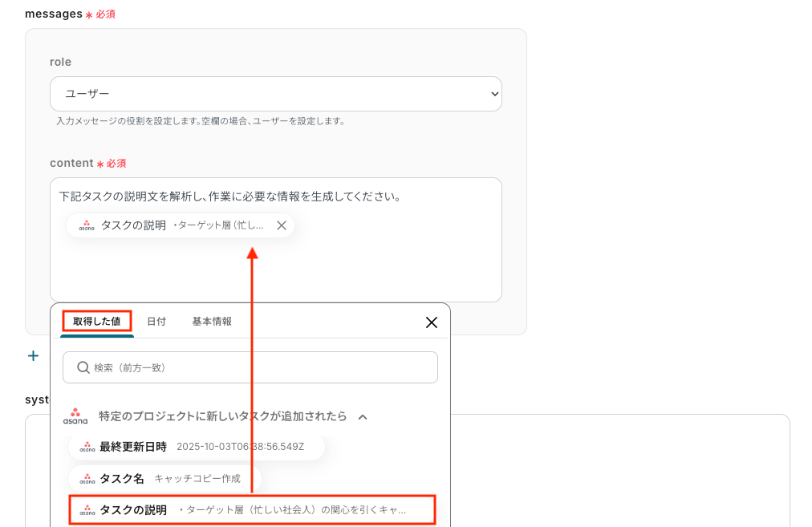Click the magnifier search icon
This screenshot has height=527, width=812.
coord(83,367)
